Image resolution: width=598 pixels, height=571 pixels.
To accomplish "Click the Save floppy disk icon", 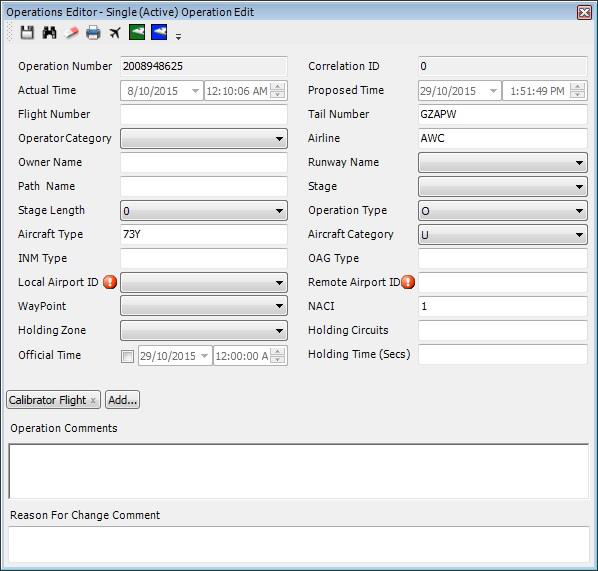I will click(27, 33).
